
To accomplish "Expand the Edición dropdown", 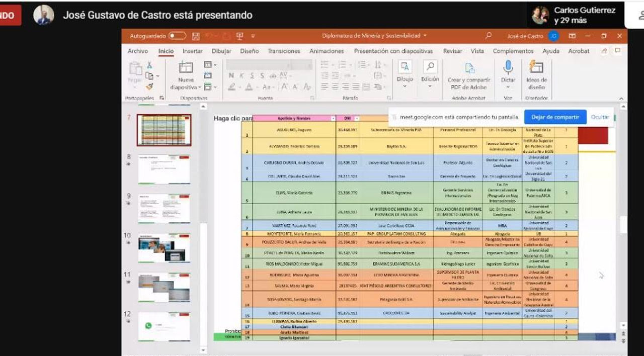I will (430, 86).
